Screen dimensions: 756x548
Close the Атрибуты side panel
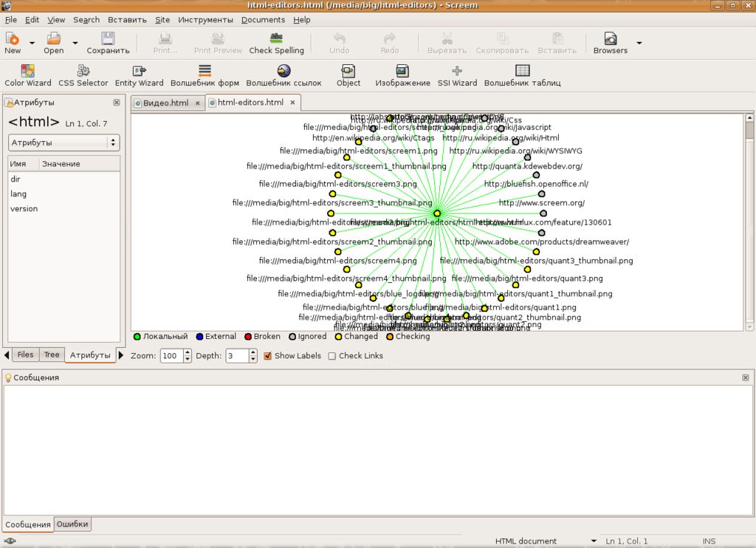(x=116, y=102)
